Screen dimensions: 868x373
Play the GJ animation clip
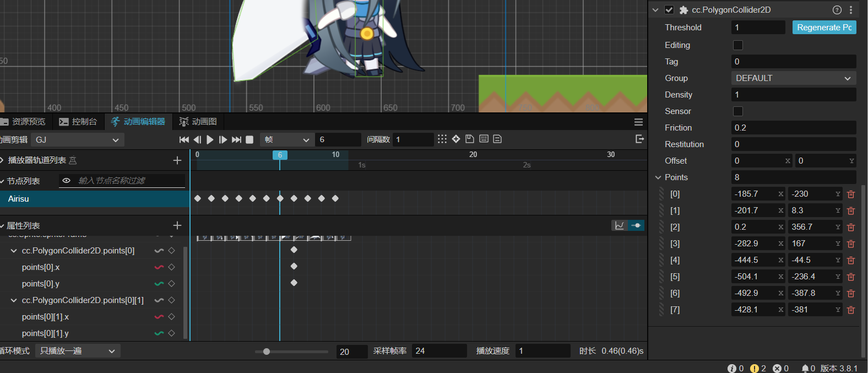210,140
